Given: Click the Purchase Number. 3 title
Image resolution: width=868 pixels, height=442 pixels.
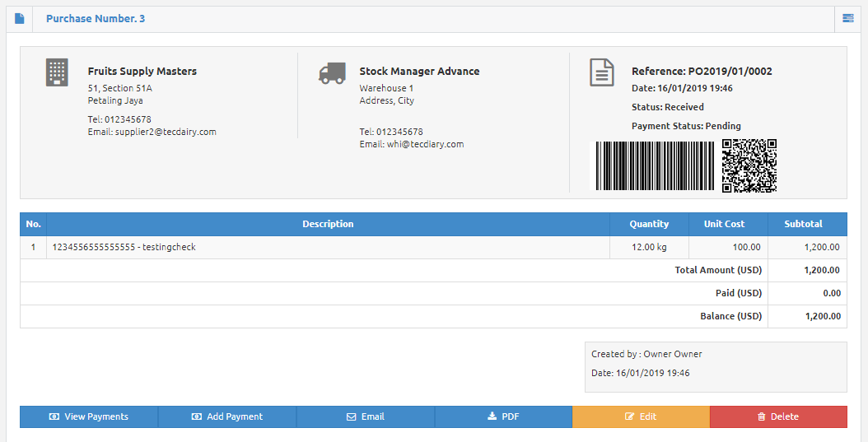Looking at the screenshot, I should point(96,19).
